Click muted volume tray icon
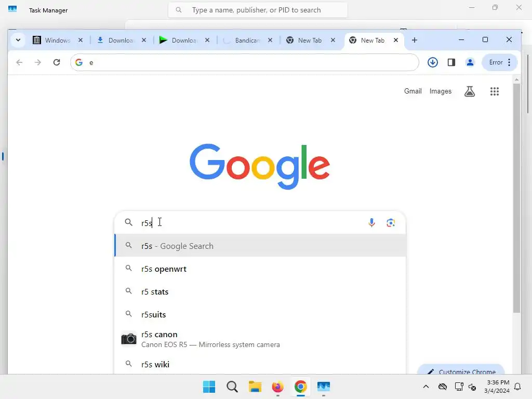The image size is (532, 399). pyautogui.click(x=472, y=387)
